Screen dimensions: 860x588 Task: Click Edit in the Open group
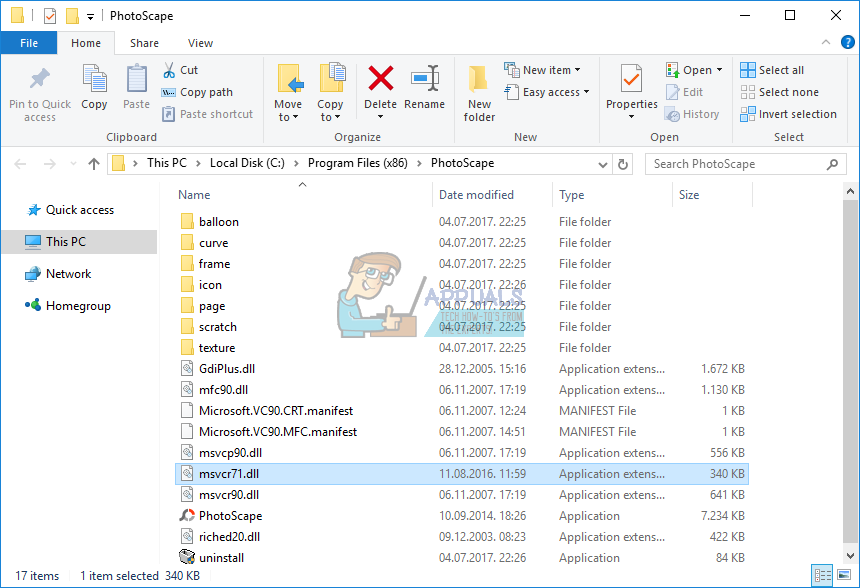[684, 92]
